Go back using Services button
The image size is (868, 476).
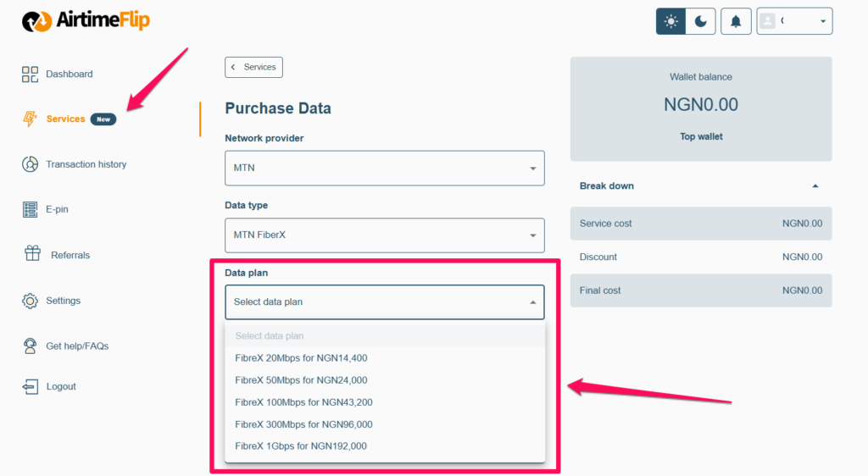point(253,67)
